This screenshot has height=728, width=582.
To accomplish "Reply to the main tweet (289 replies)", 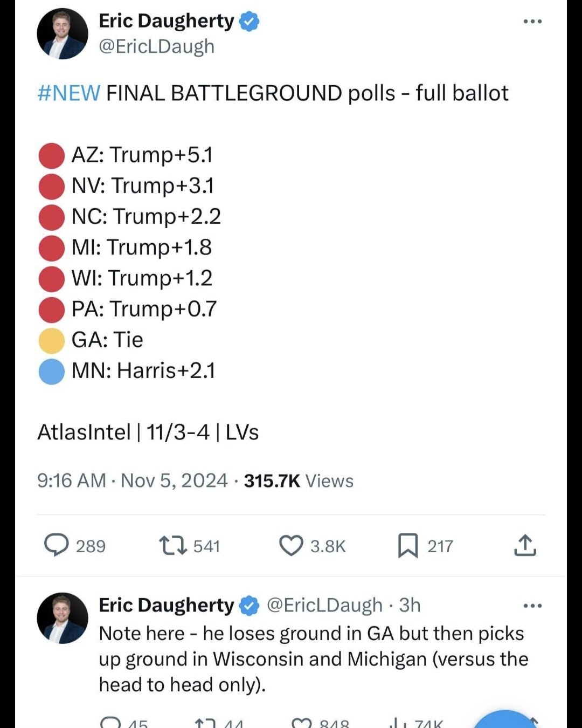I will click(57, 545).
